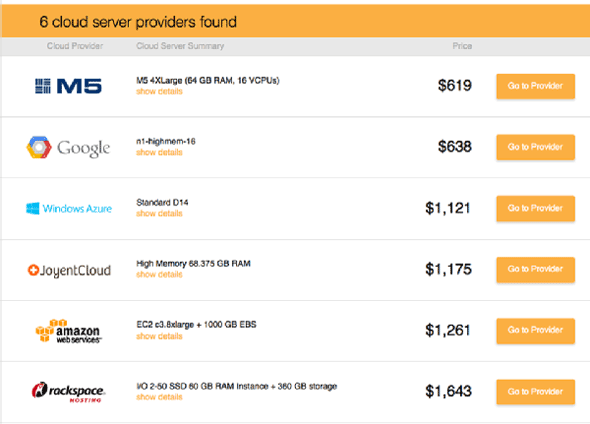Show details for n1-highmem-16 server
Screen dimensions: 590x424
pos(159,152)
